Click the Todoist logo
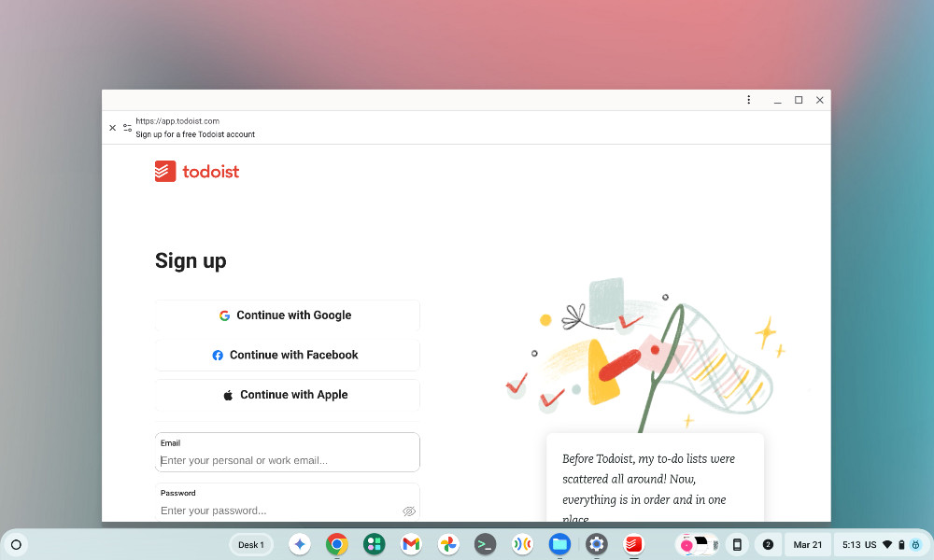Screen dimensions: 934x560 coord(196,172)
